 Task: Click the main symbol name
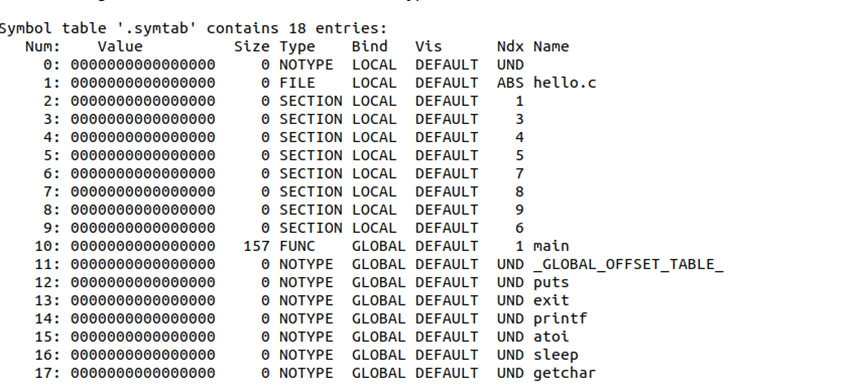pyautogui.click(x=551, y=246)
